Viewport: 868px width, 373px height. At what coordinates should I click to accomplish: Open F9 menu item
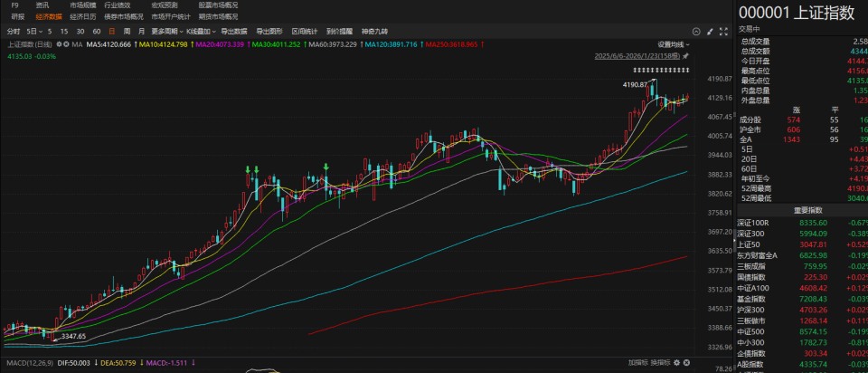tap(15, 5)
